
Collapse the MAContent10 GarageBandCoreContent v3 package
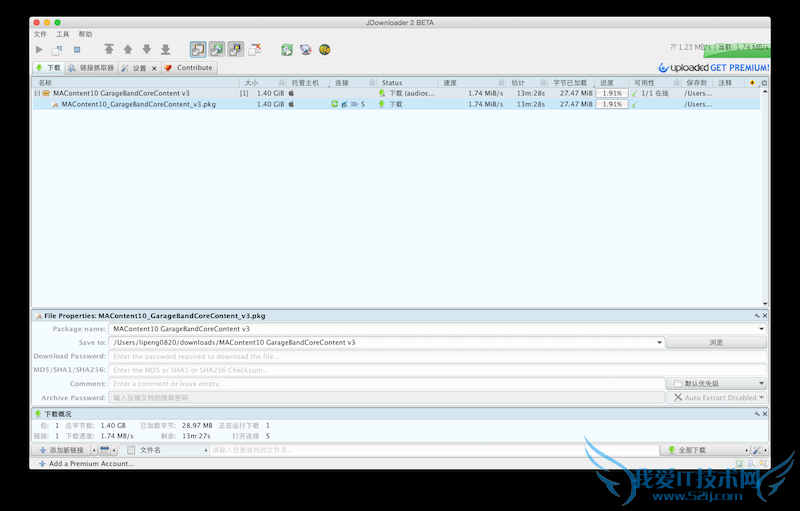[x=37, y=93]
